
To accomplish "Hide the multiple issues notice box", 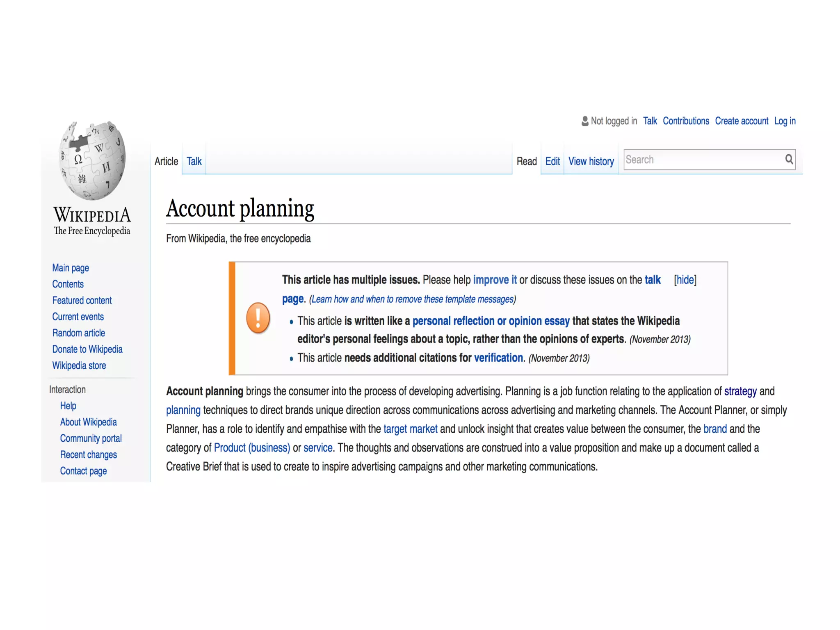I will tap(685, 280).
